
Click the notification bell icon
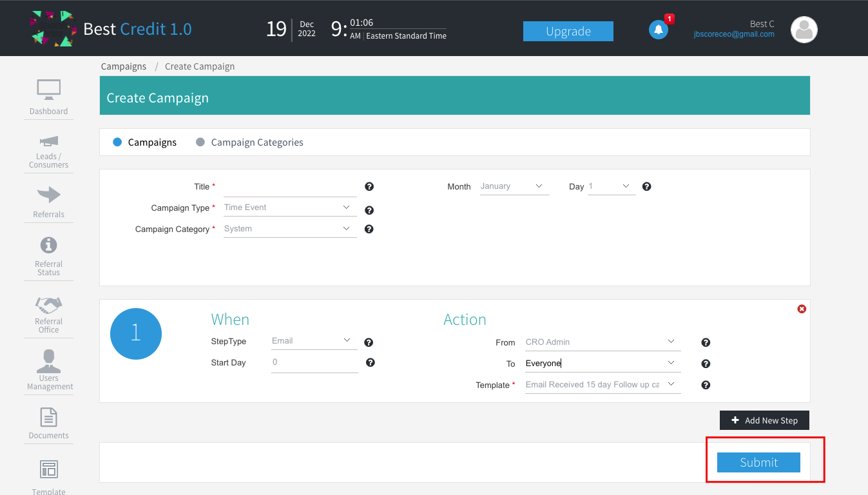pyautogui.click(x=658, y=30)
